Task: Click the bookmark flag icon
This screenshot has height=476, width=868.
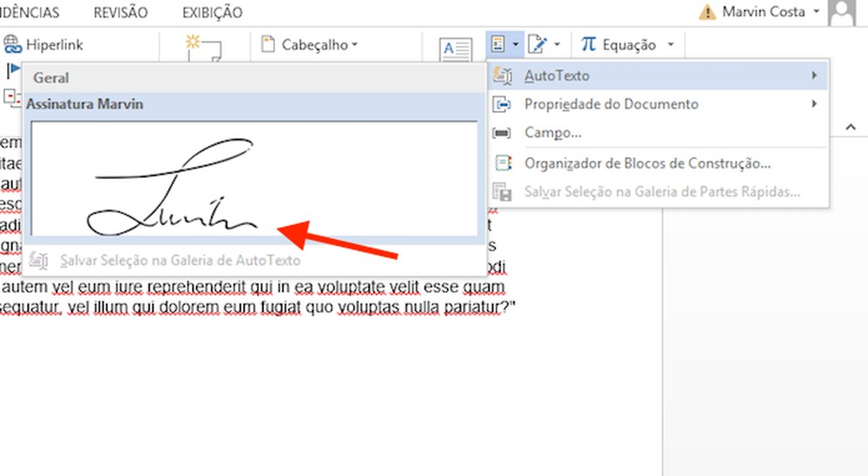Action: 13,70
